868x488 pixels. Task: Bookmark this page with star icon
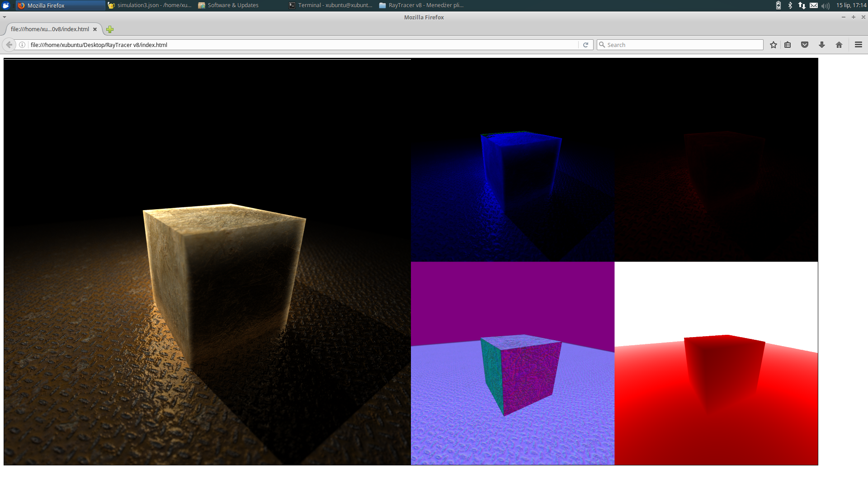click(x=774, y=45)
